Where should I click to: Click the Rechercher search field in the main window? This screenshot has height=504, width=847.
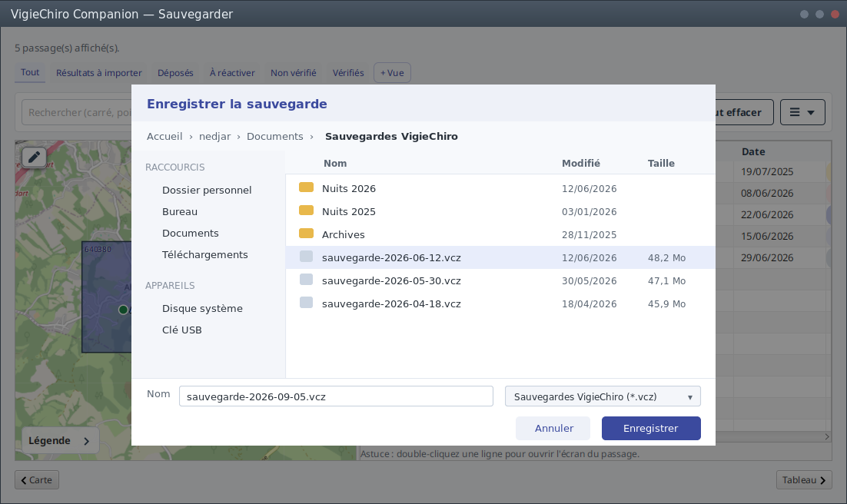(77, 112)
